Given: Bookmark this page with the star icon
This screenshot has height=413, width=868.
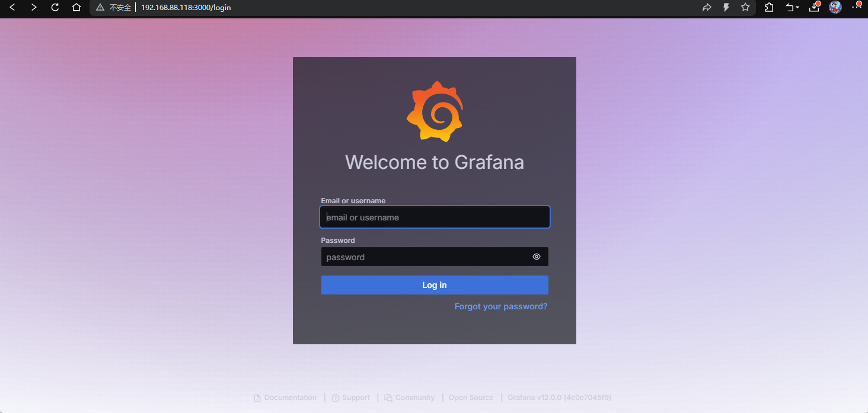Looking at the screenshot, I should tap(745, 8).
